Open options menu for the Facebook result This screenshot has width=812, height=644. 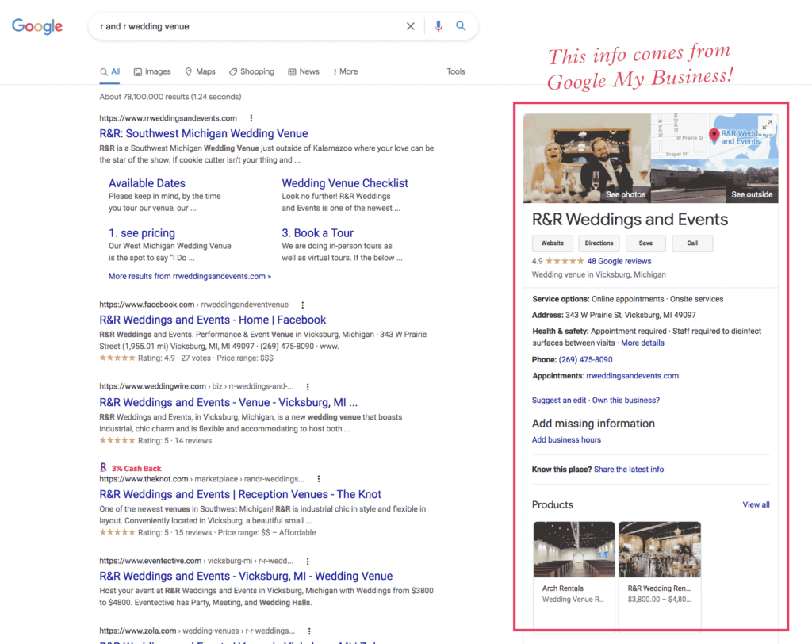pos(303,305)
